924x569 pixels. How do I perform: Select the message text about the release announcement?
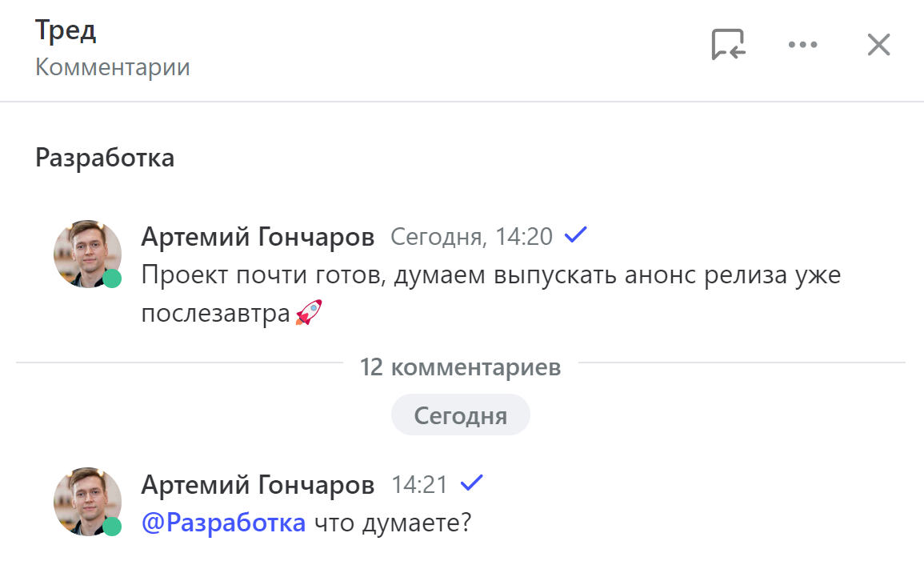(400, 274)
